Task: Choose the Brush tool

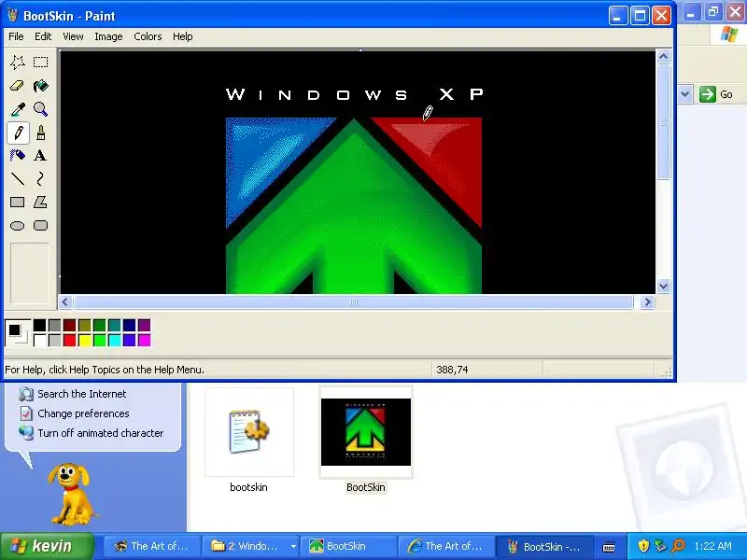Action: pos(40,133)
